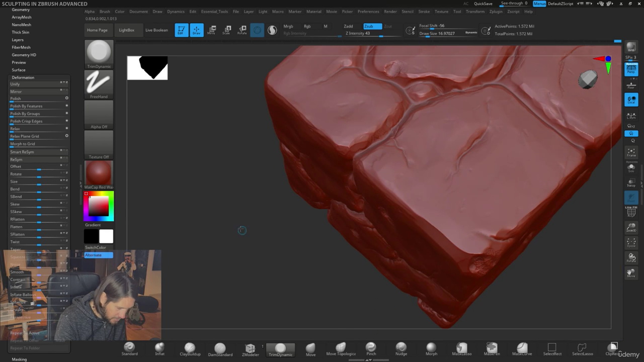Activate the Rotate transform icon in top shelf

tap(242, 30)
